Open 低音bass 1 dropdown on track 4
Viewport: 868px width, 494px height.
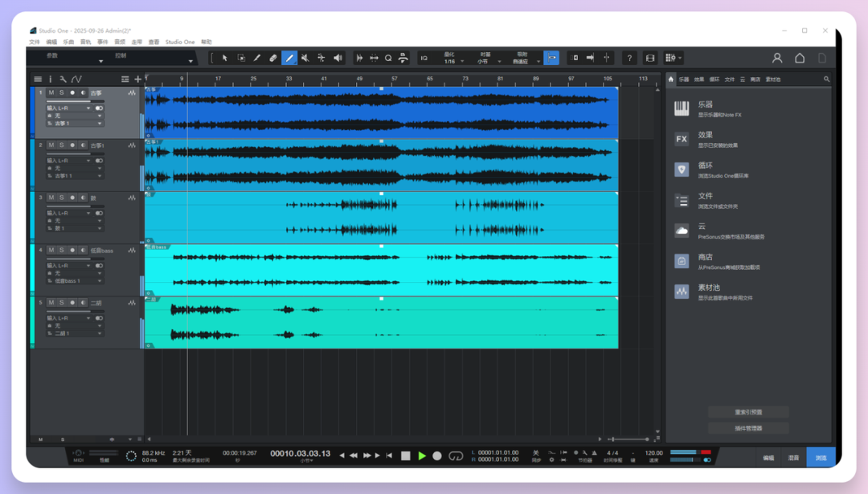[x=74, y=281]
